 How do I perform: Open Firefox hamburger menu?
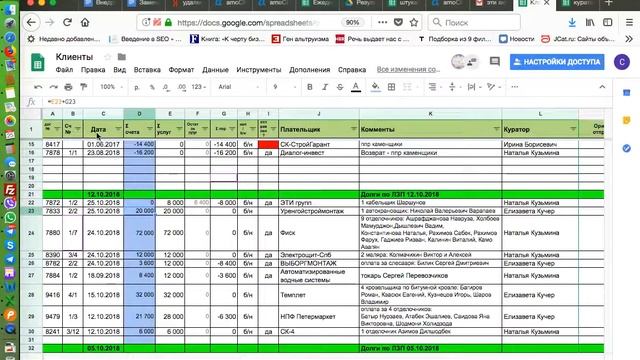(x=629, y=22)
